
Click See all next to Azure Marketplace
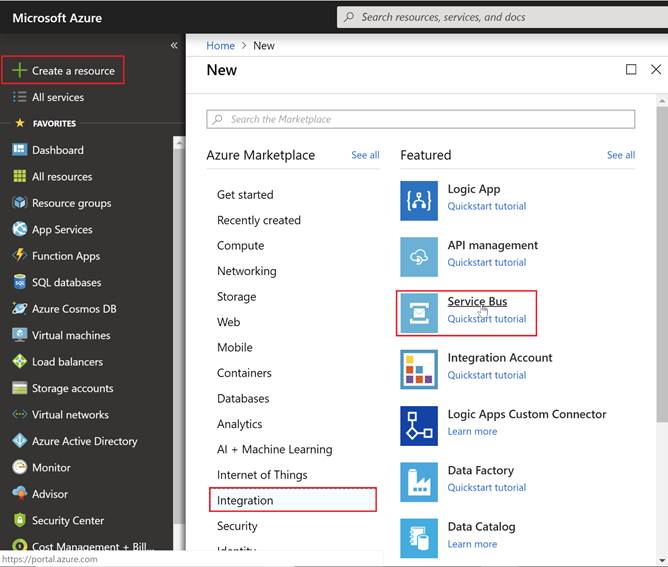(365, 155)
